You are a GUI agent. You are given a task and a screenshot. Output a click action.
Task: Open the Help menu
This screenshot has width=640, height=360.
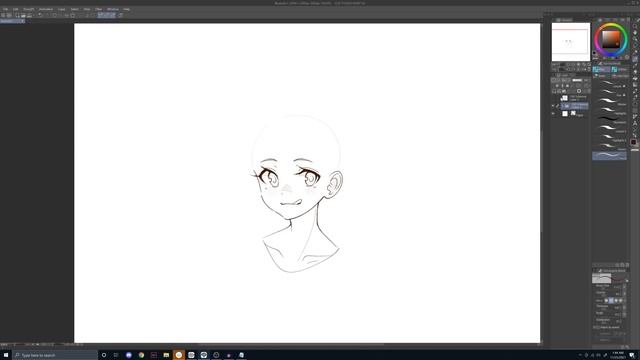127,9
